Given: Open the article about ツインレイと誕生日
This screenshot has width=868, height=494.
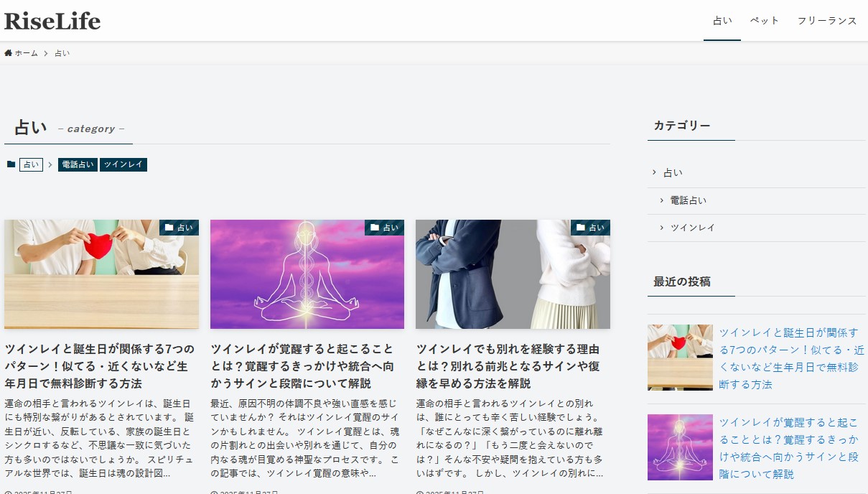Looking at the screenshot, I should [x=101, y=366].
